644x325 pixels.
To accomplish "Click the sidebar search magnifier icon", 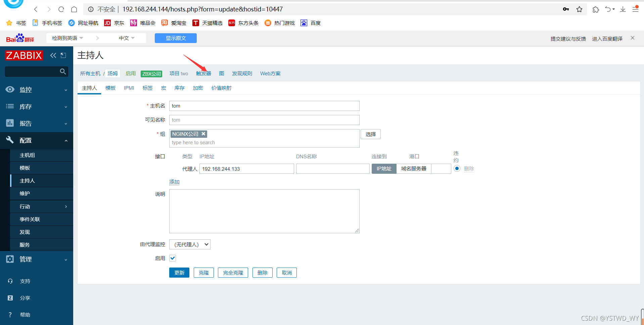I will pos(63,71).
